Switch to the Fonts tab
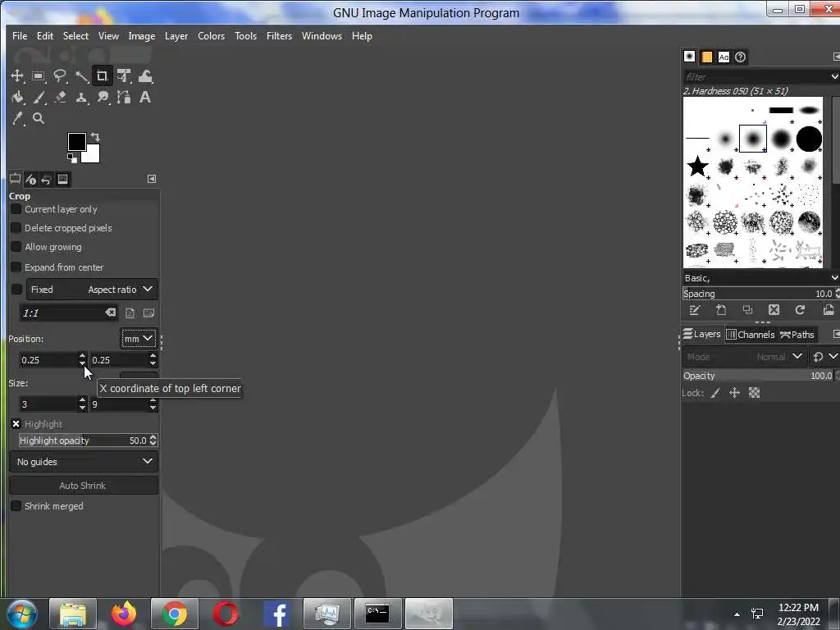The image size is (840, 630). (724, 57)
